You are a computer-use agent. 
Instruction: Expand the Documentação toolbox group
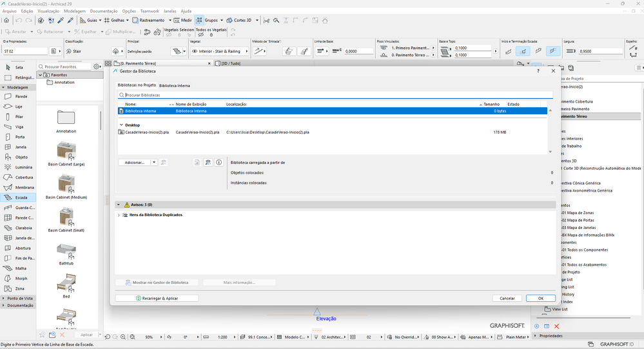[x=4, y=305]
